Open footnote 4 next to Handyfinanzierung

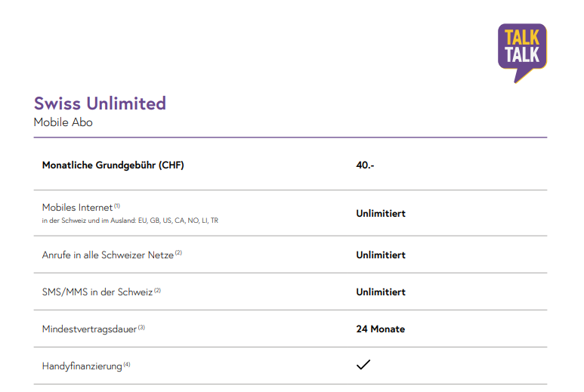[127, 364]
